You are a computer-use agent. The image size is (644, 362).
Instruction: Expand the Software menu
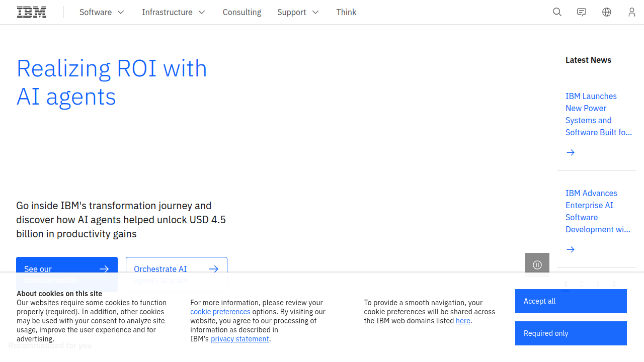102,12
